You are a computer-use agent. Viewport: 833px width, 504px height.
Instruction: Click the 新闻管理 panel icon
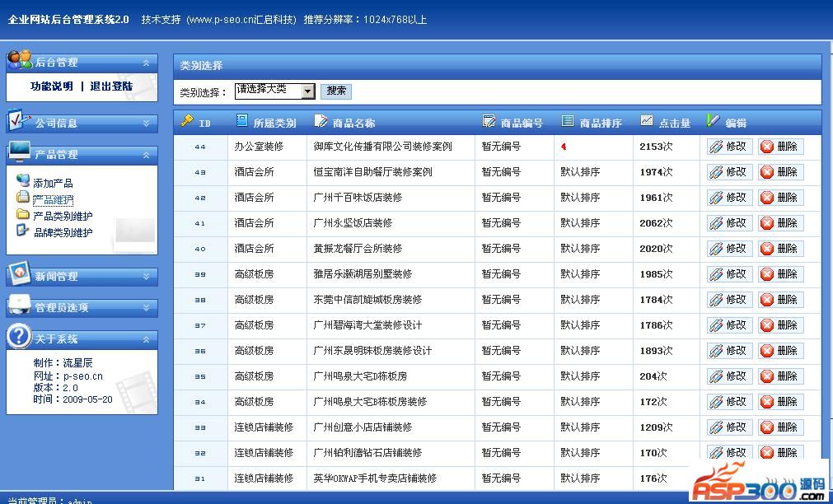coord(19,275)
